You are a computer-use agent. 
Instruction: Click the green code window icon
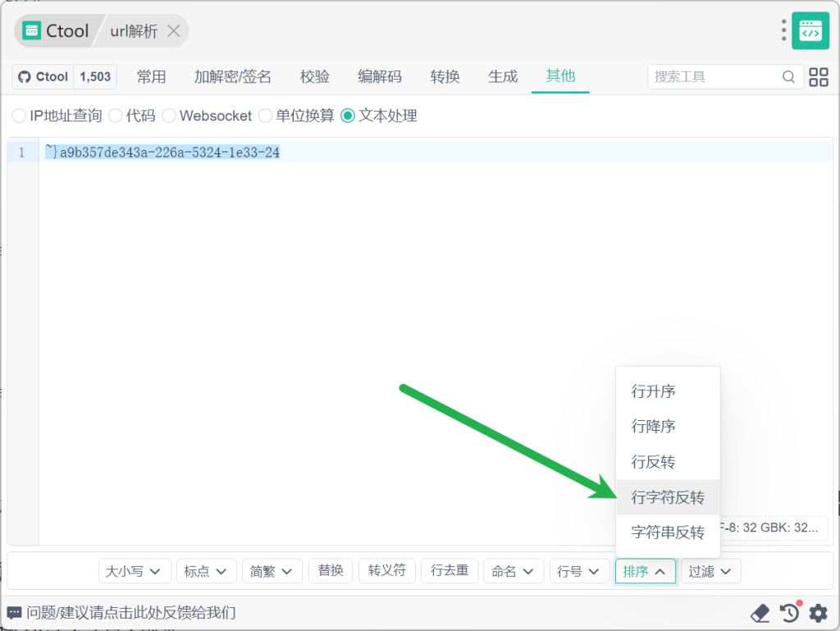point(810,31)
